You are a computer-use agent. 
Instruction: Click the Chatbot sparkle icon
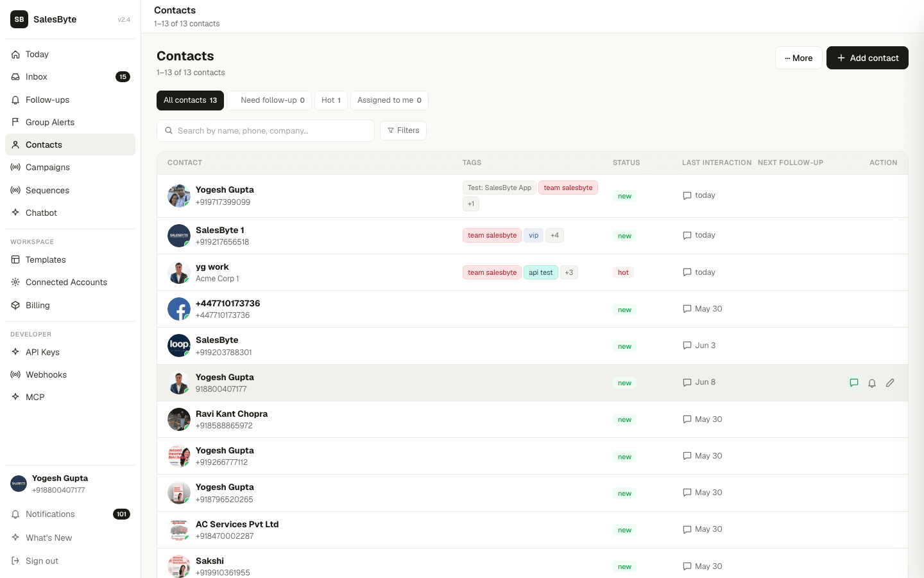point(15,213)
